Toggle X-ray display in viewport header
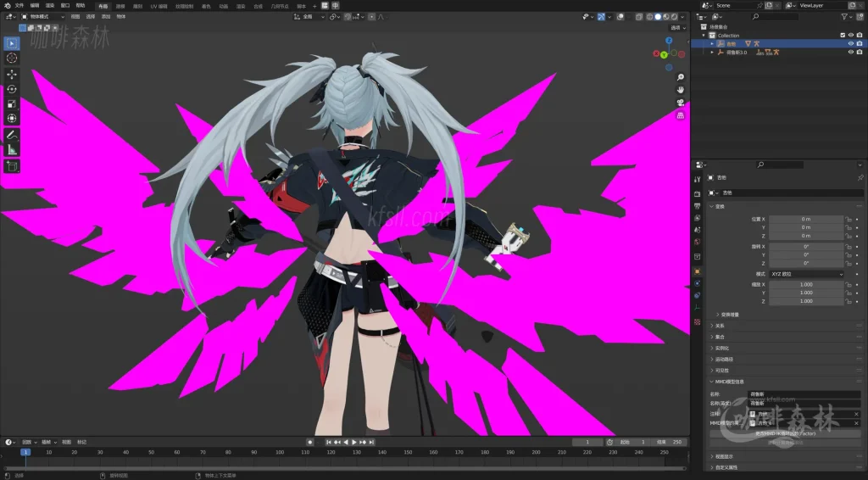The image size is (868, 480). tap(639, 17)
